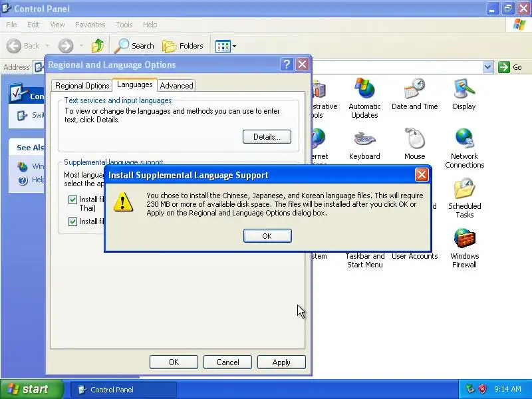The image size is (532, 399).
Task: Minimize the Control Panel window
Action: click(x=491, y=9)
